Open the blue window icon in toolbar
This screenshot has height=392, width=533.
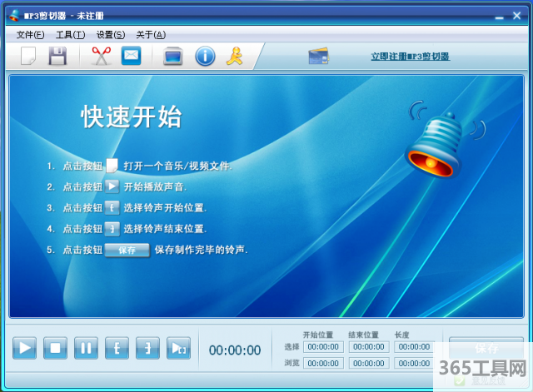(172, 57)
